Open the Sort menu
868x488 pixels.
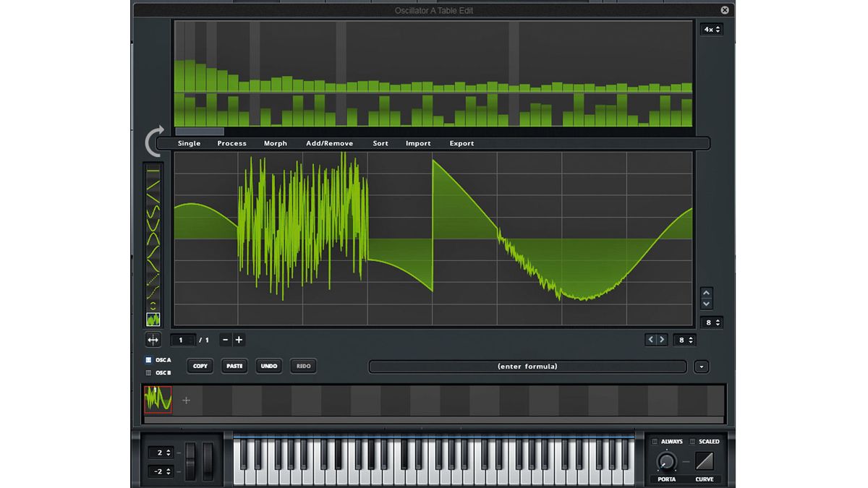(380, 143)
